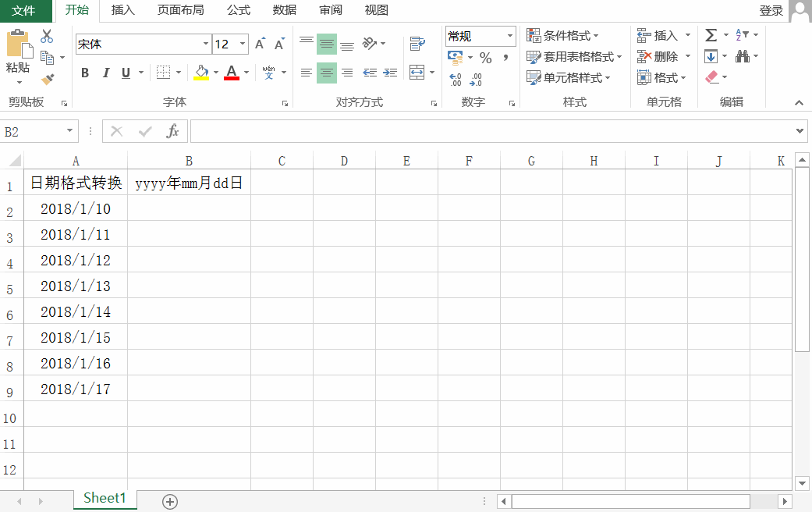Open the 常规 number format dropdown
Image resolution: width=812 pixels, height=512 pixels.
coord(509,36)
